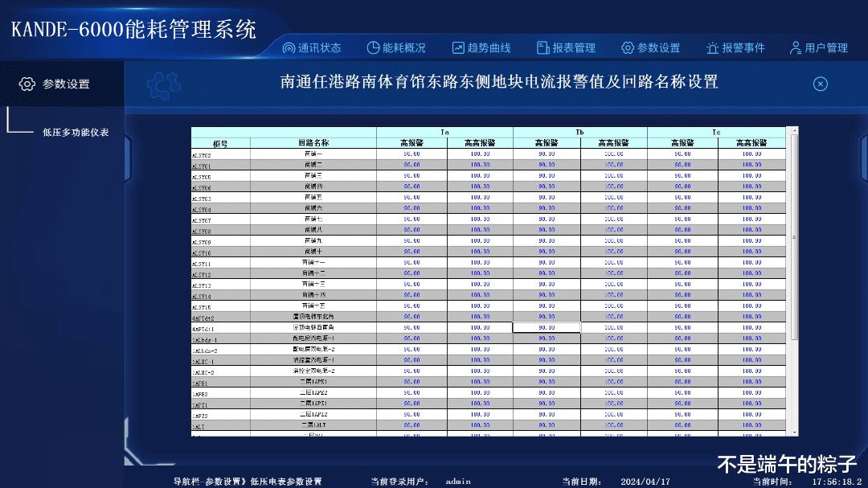Click the 柜号 column header
This screenshot has width=868, height=488.
pos(220,143)
